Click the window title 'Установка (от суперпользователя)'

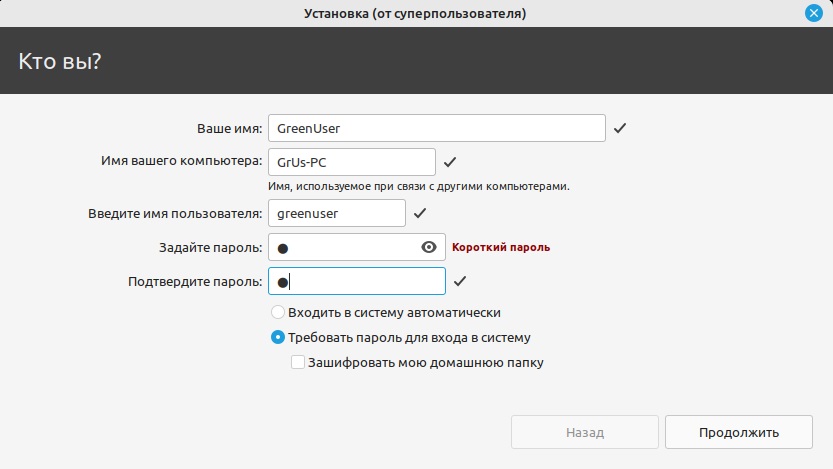point(415,14)
